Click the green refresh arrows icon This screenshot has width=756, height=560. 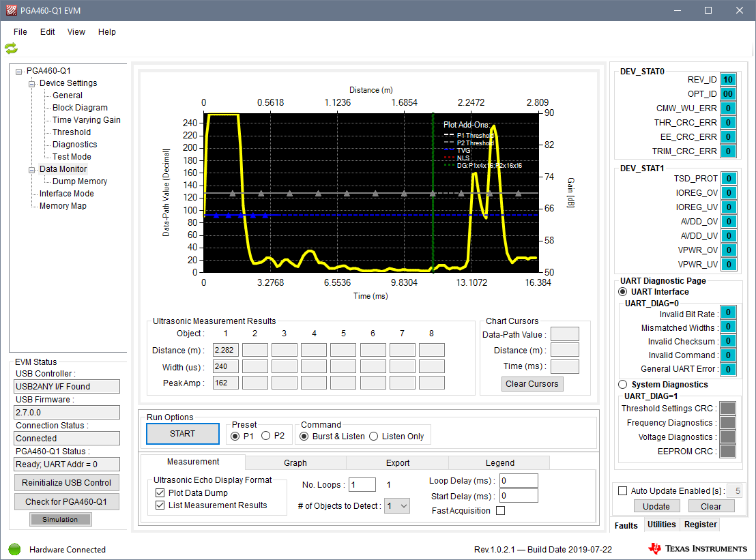[x=11, y=48]
